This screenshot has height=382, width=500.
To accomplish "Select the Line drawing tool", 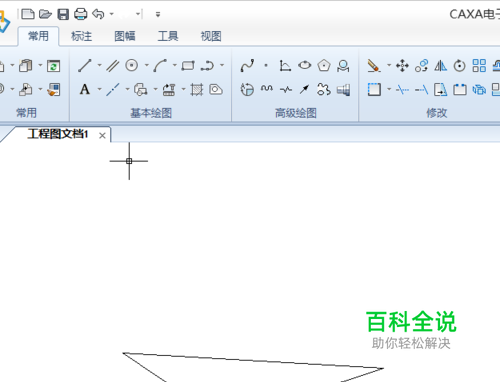I will [x=85, y=65].
